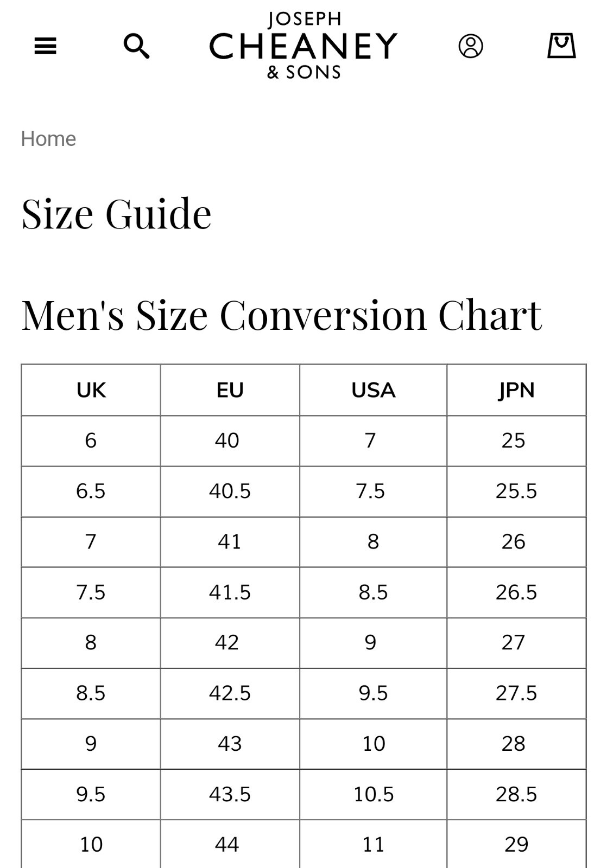Select the JPN column header
Viewport: 607px width, 868px height.
517,390
